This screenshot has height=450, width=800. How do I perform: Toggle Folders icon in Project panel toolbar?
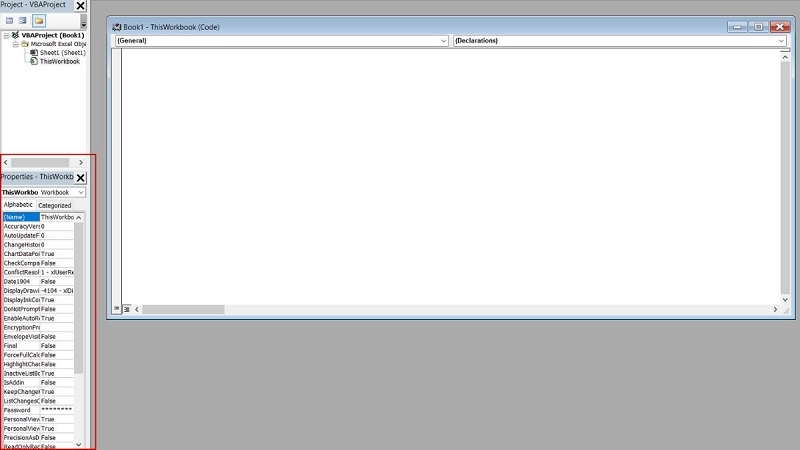[39, 21]
